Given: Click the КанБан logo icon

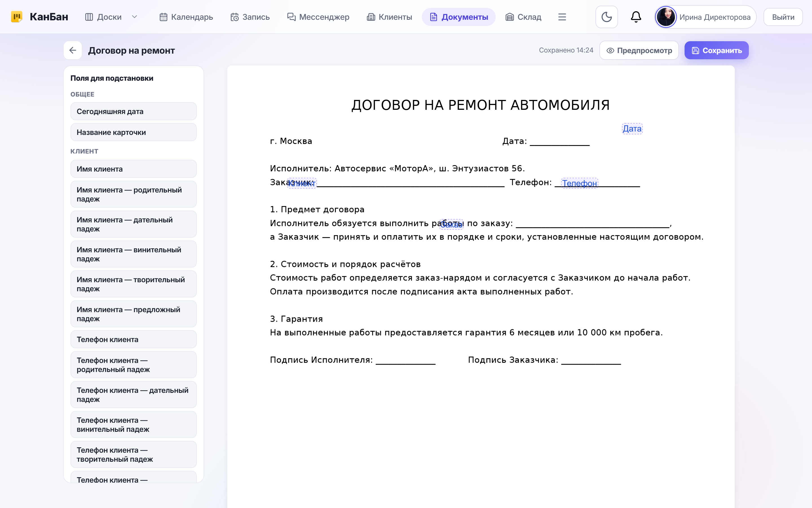Looking at the screenshot, I should [17, 17].
